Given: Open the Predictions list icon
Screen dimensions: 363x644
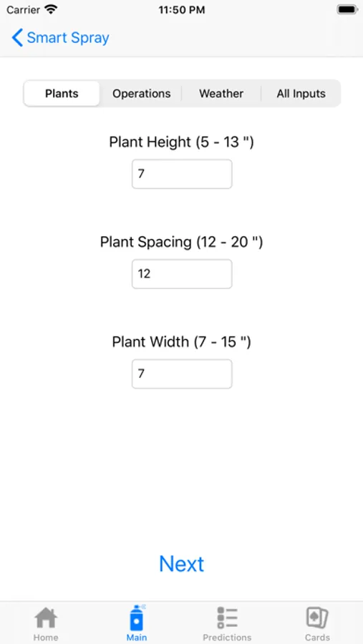Looking at the screenshot, I should 227,618.
